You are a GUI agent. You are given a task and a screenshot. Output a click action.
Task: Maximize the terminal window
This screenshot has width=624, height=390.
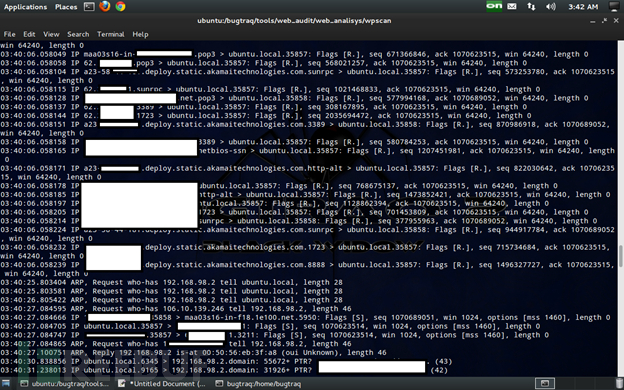click(604, 21)
